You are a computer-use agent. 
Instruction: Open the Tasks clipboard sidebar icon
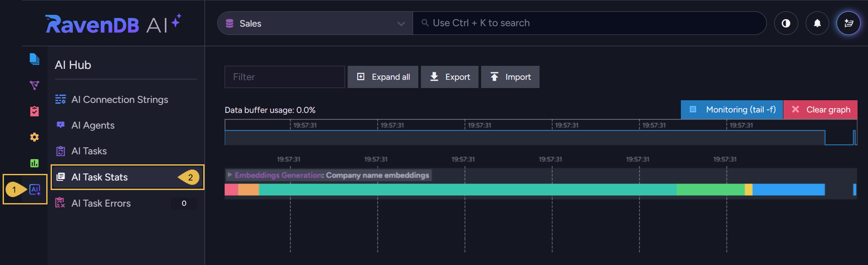pyautogui.click(x=34, y=111)
